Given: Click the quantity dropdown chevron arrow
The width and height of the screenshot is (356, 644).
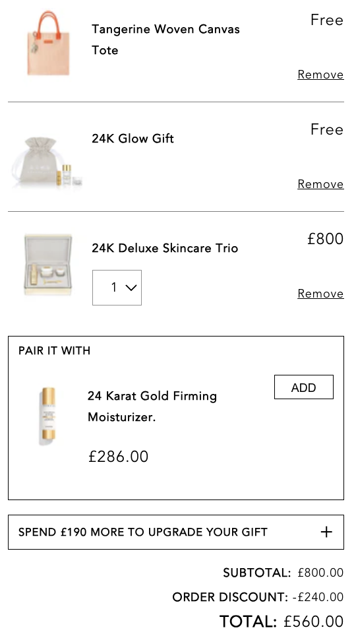Looking at the screenshot, I should [x=131, y=288].
